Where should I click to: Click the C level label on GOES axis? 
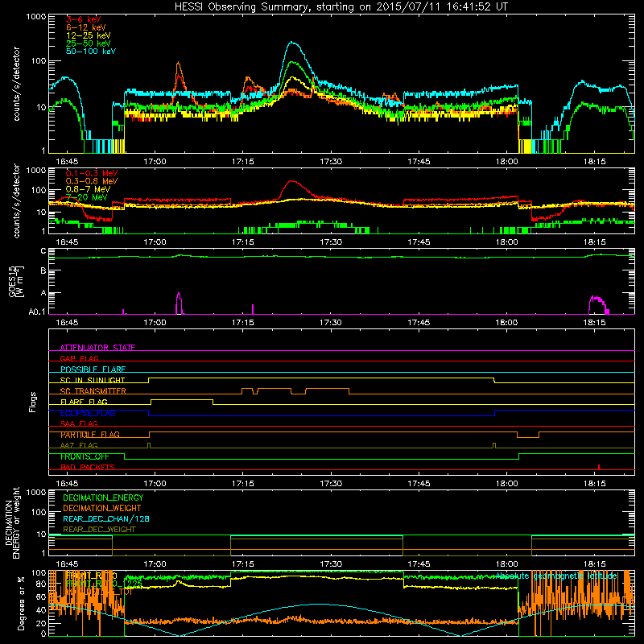[43, 251]
